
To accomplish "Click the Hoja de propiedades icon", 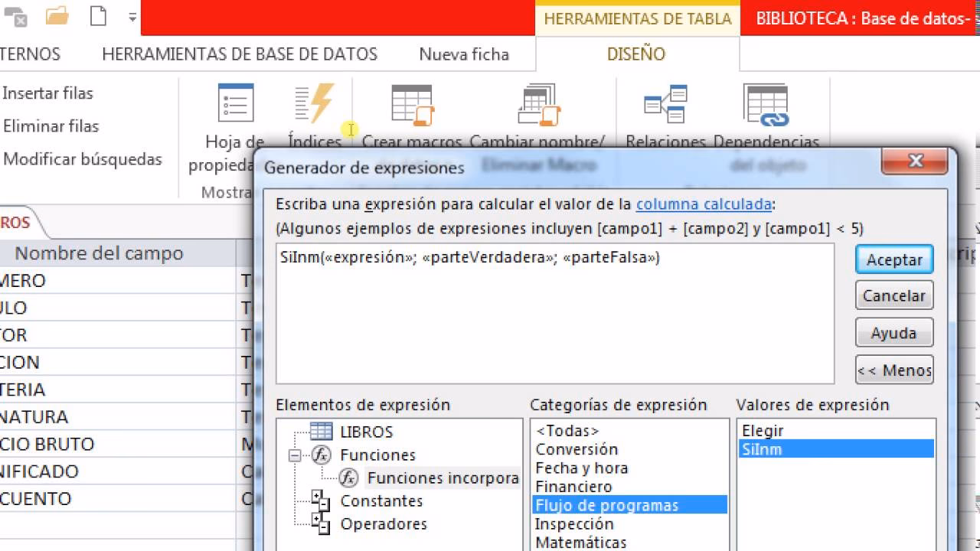I will [x=235, y=105].
